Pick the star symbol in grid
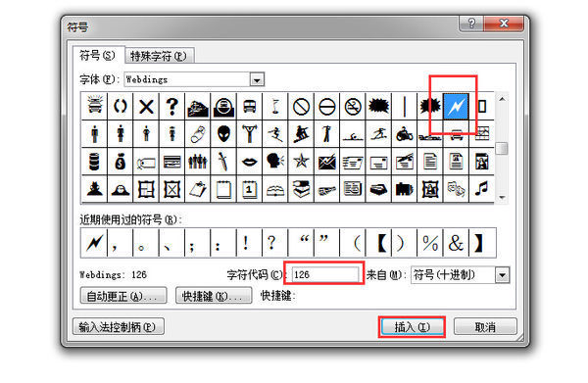Screen dimensions: 588x383 pyautogui.click(x=301, y=162)
